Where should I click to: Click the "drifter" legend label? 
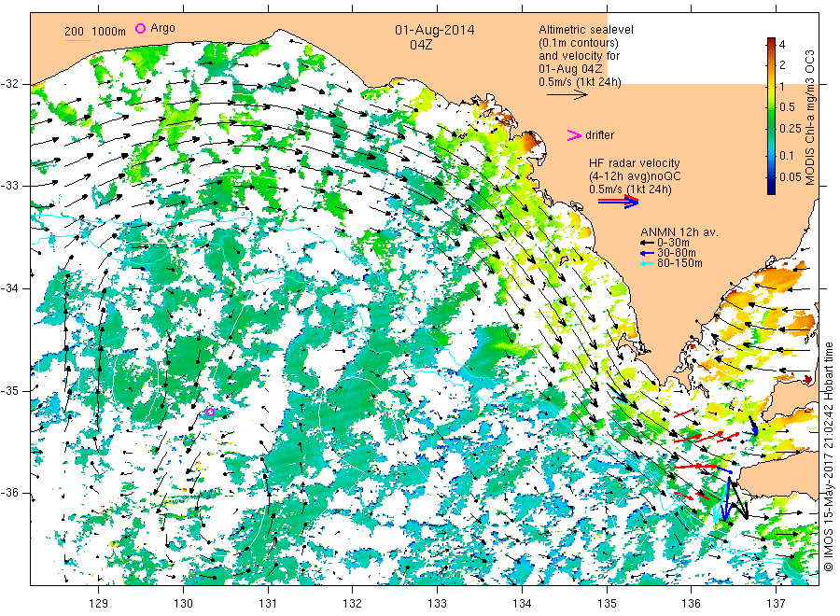pos(599,135)
